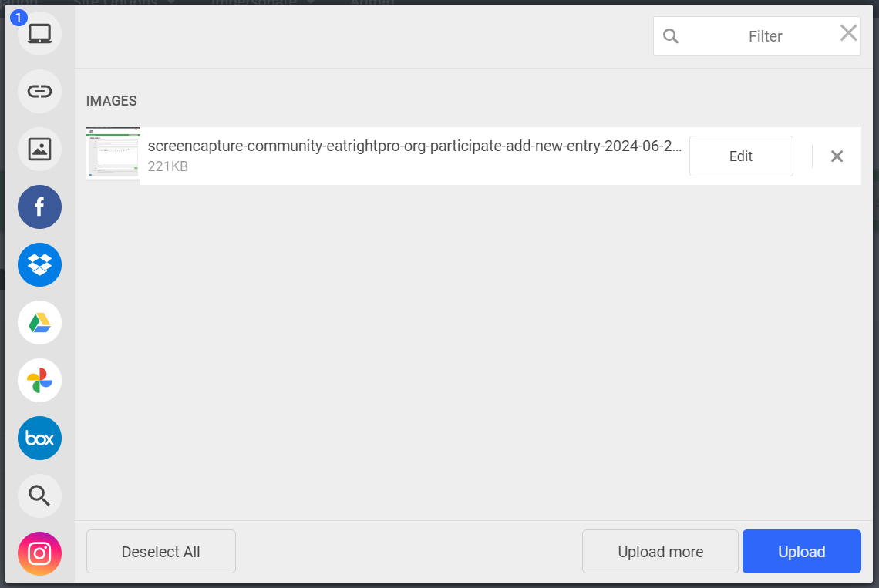Remove the screencapture file from list

(x=837, y=156)
